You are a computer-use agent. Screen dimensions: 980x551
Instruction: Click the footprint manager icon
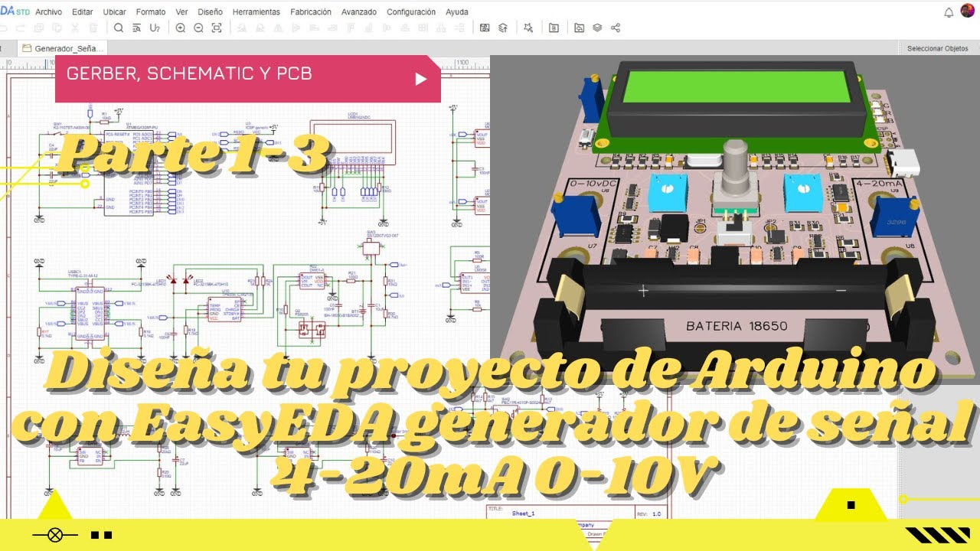tap(485, 28)
